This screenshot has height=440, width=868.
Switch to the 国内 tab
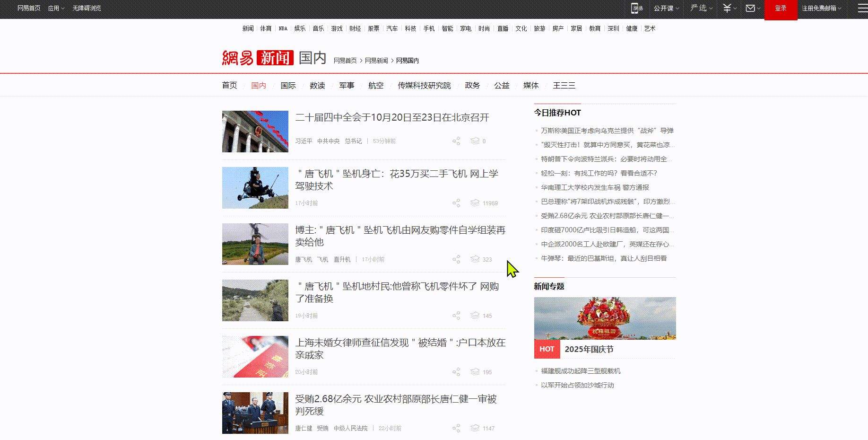click(259, 85)
